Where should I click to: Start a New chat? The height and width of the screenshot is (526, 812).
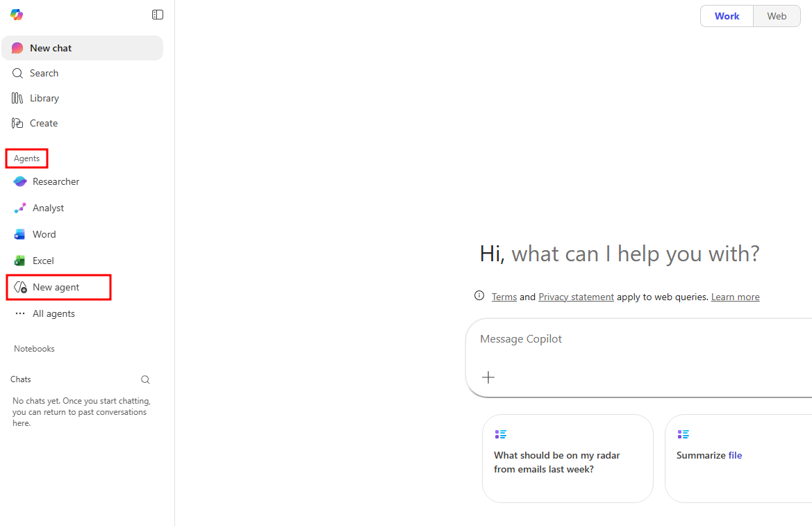pos(83,48)
